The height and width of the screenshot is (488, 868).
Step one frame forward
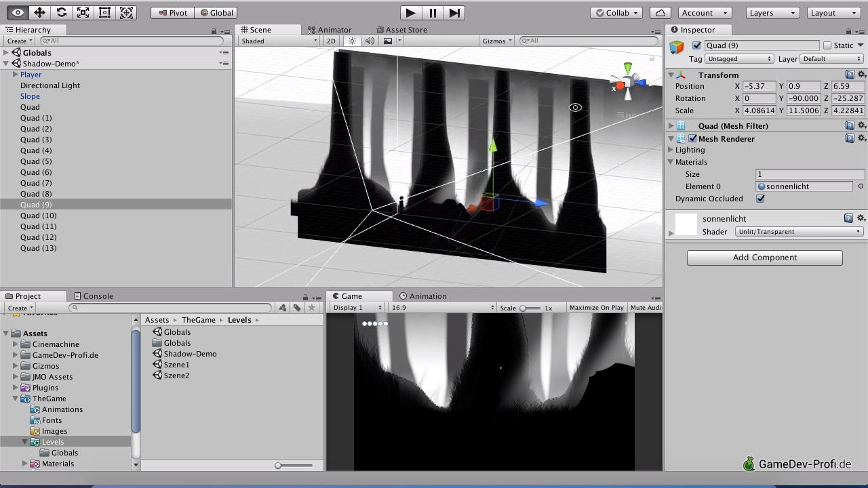point(454,12)
